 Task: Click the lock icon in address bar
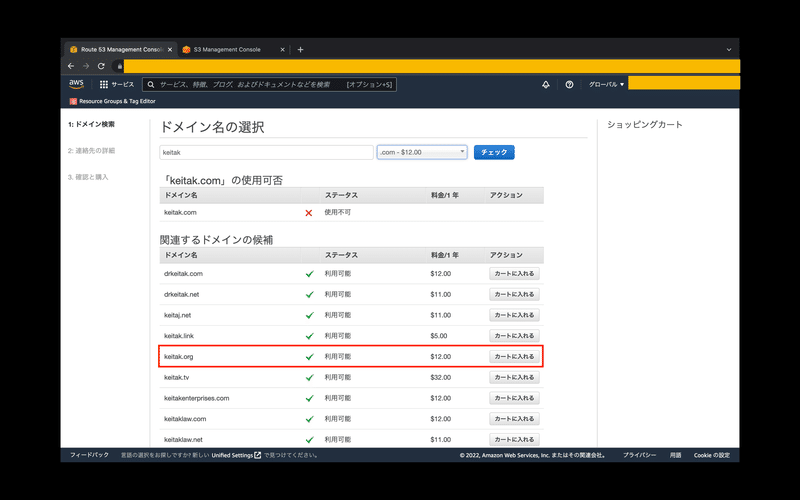pyautogui.click(x=119, y=66)
